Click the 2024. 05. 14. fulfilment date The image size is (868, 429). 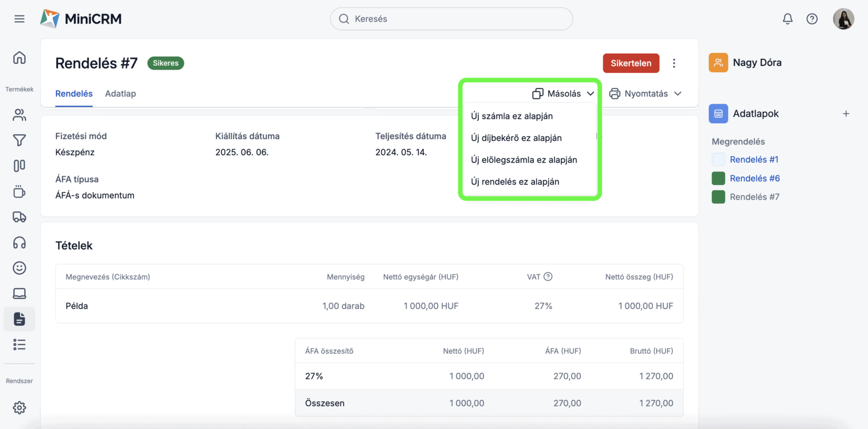401,152
